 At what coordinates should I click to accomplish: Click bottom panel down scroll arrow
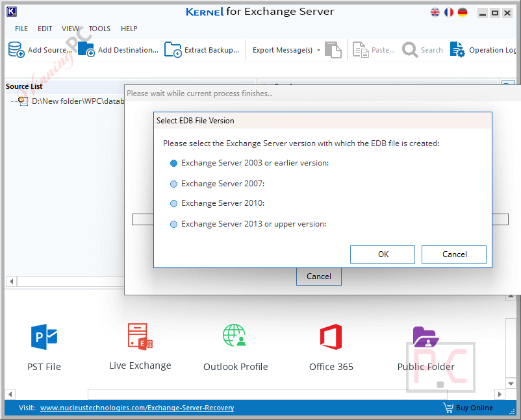[511, 384]
